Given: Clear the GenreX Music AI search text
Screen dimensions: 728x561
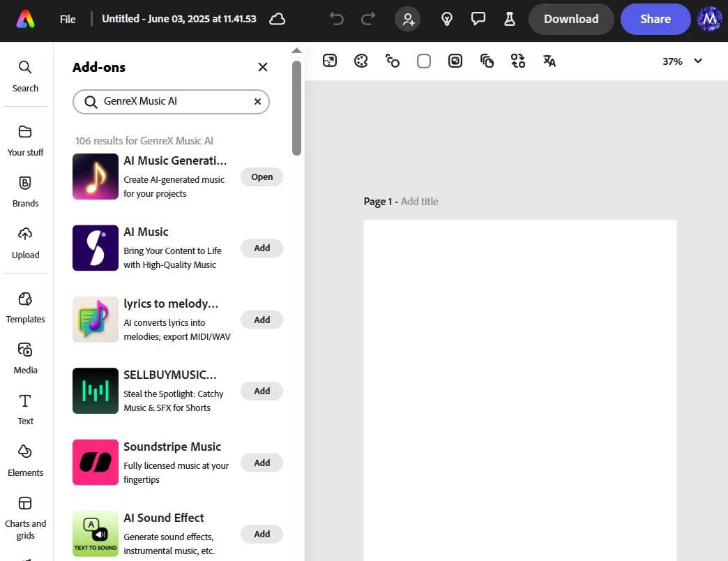Looking at the screenshot, I should [257, 102].
